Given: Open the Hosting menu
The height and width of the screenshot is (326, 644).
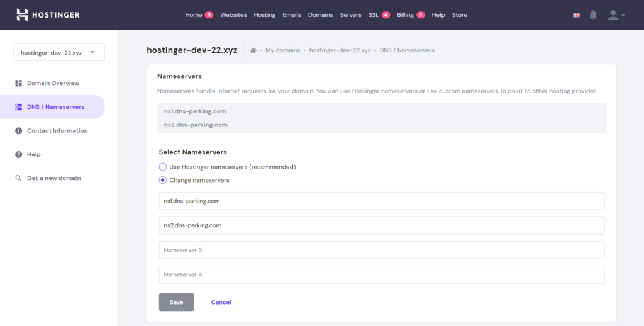Looking at the screenshot, I should click(265, 15).
